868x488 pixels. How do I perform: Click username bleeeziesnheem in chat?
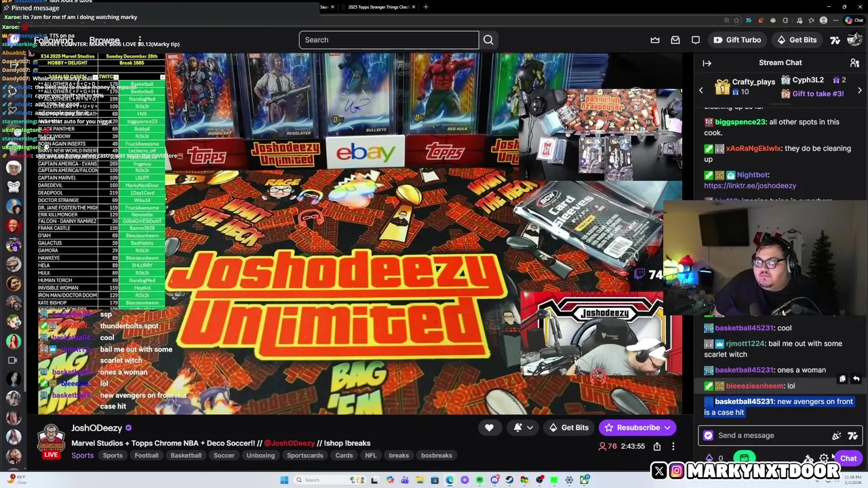coord(755,386)
